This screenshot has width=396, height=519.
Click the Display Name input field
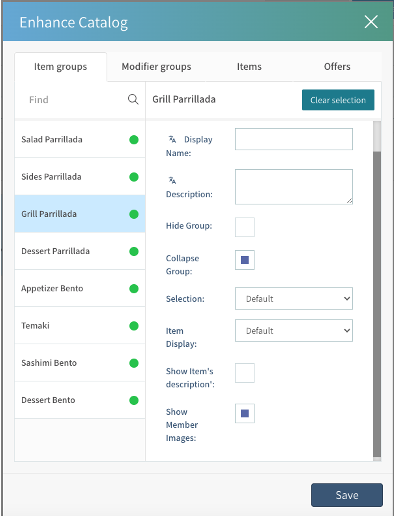point(294,139)
